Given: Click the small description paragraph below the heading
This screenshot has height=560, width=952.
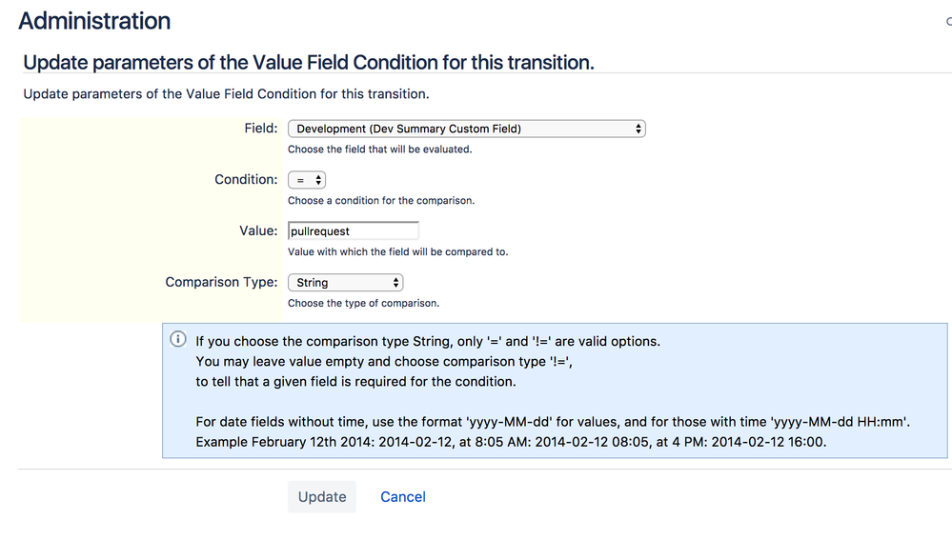Looking at the screenshot, I should point(226,94).
